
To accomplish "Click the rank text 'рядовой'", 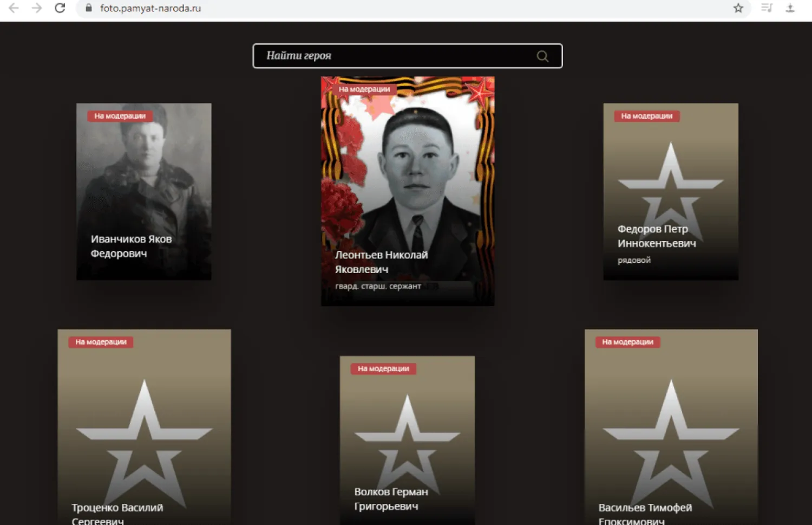I will tap(634, 260).
